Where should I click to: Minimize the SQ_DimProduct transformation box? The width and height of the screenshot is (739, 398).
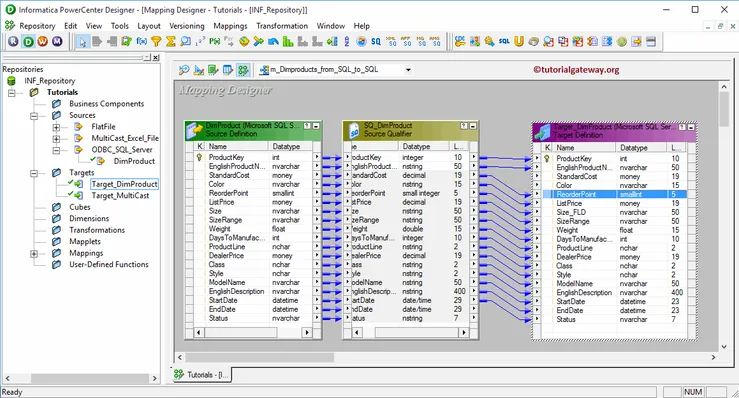[x=473, y=126]
